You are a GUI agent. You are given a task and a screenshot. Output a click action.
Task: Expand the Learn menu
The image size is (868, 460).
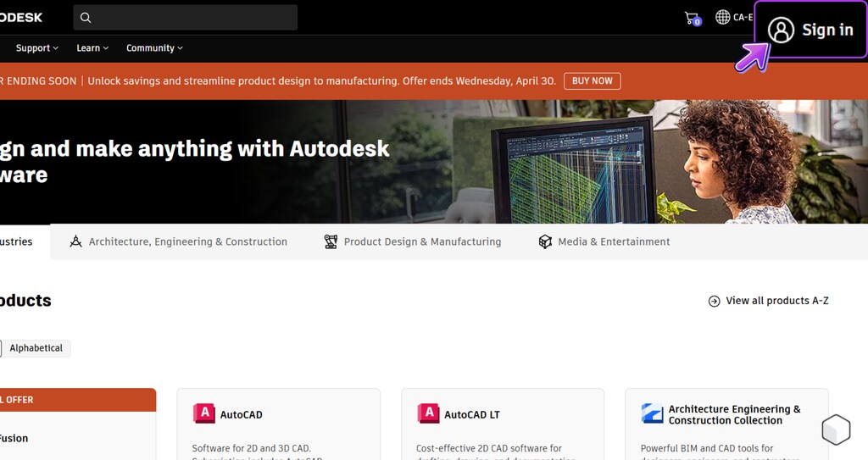click(x=92, y=48)
